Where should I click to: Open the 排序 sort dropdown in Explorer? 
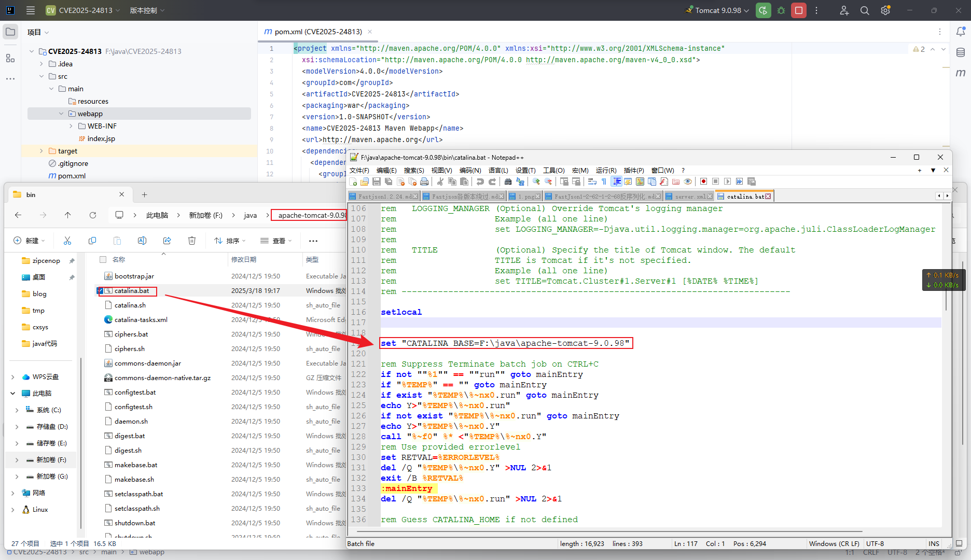pos(230,241)
